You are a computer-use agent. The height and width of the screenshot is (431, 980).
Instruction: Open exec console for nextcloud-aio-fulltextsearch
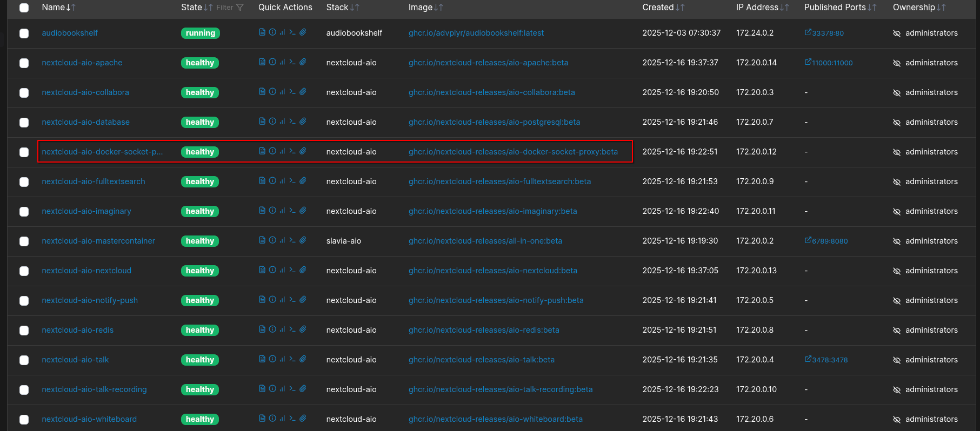point(292,181)
